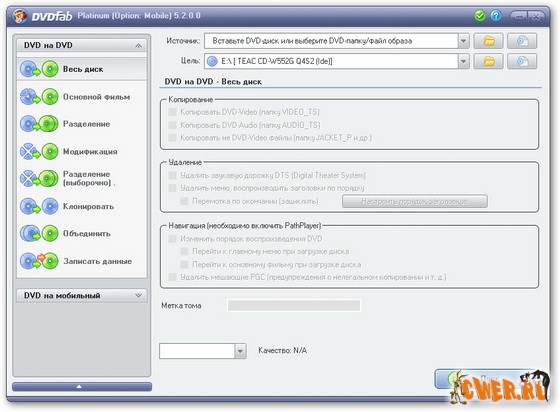Screen dimensions: 560x412
Task: Enable Копировать DVD-Video (папку VIDEO_TS) checkbox
Action: click(x=172, y=112)
